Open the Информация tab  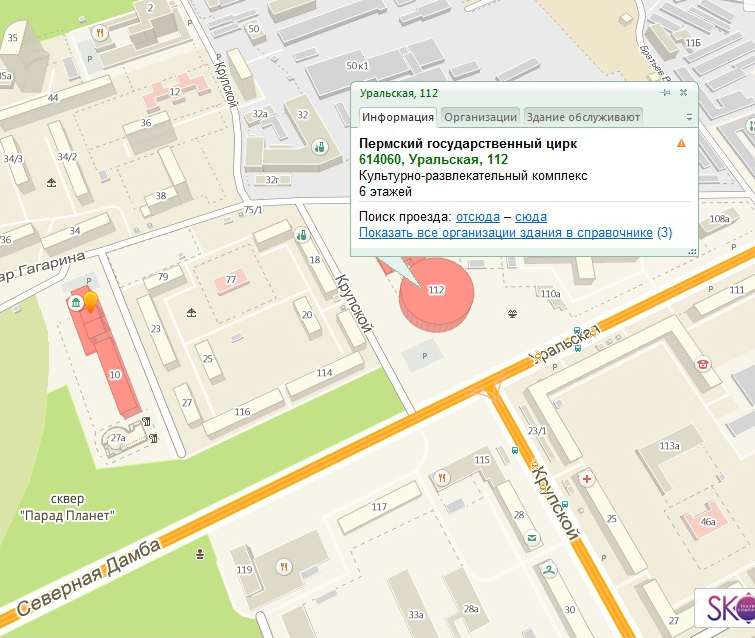398,117
